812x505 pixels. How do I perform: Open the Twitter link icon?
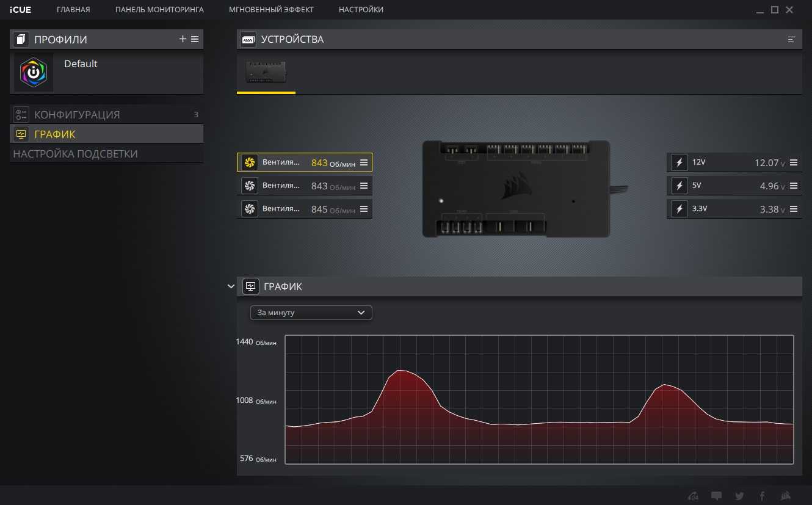[739, 496]
